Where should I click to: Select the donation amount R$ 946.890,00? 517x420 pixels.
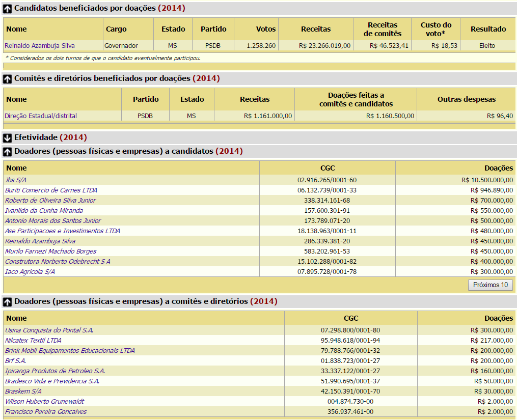[492, 190]
